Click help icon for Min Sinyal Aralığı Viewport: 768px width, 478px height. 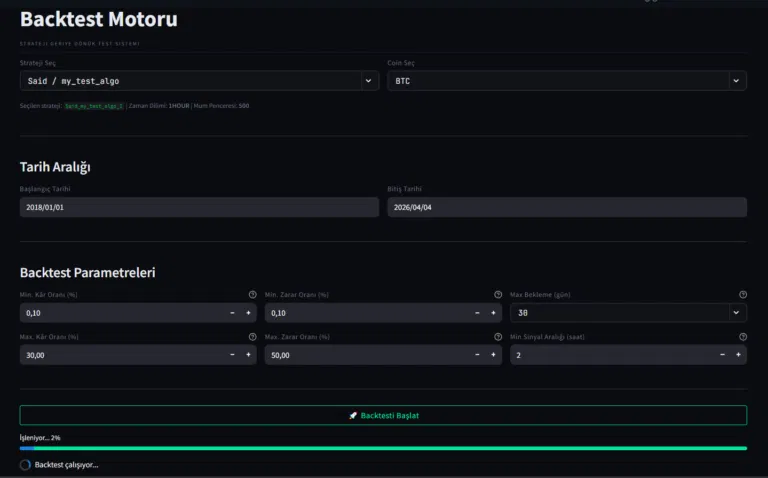point(743,337)
